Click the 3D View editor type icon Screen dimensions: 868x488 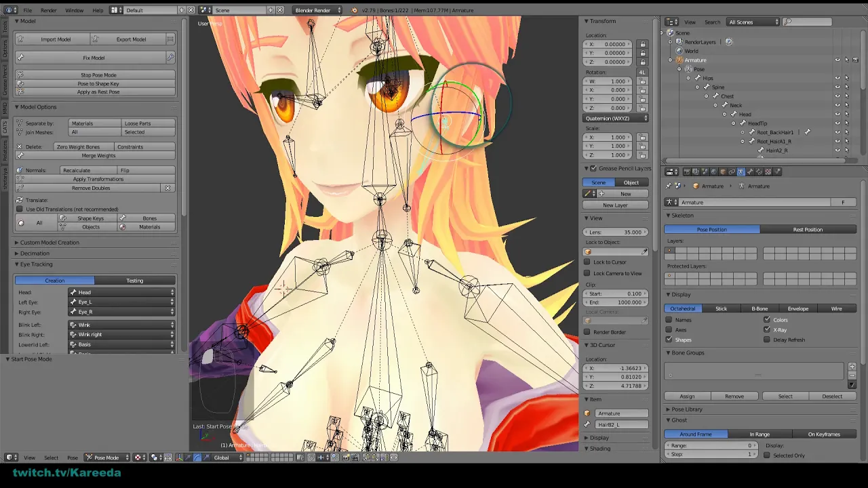coord(11,457)
